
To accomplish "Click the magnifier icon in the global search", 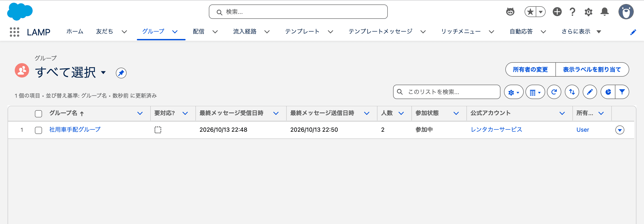I will (219, 12).
